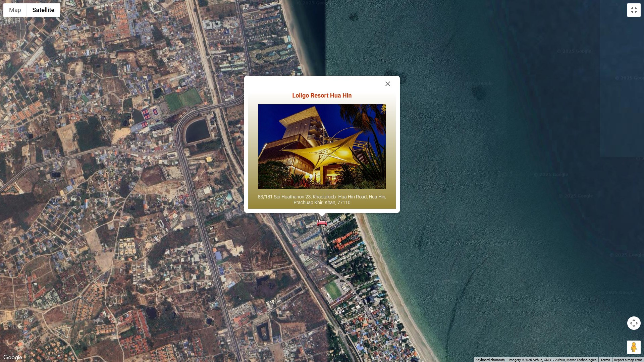This screenshot has height=362, width=644.
Task: Select the Satellite view tab
Action: tap(43, 10)
